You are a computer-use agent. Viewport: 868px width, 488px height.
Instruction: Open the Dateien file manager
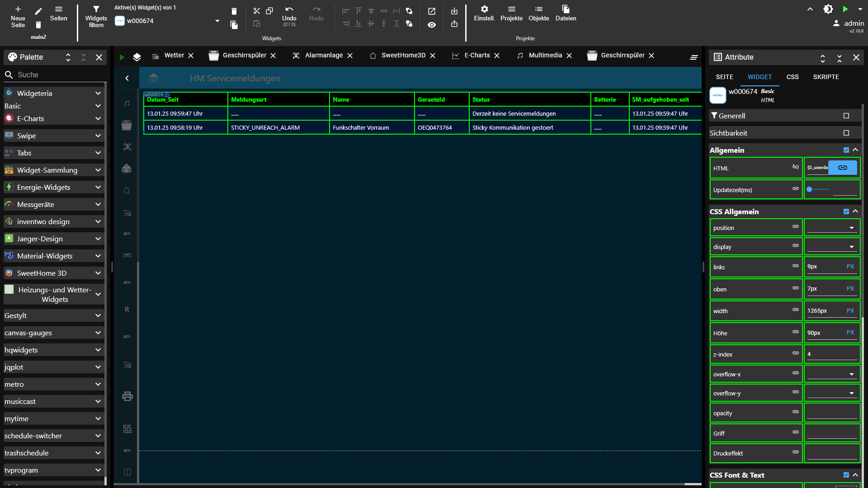coord(566,14)
